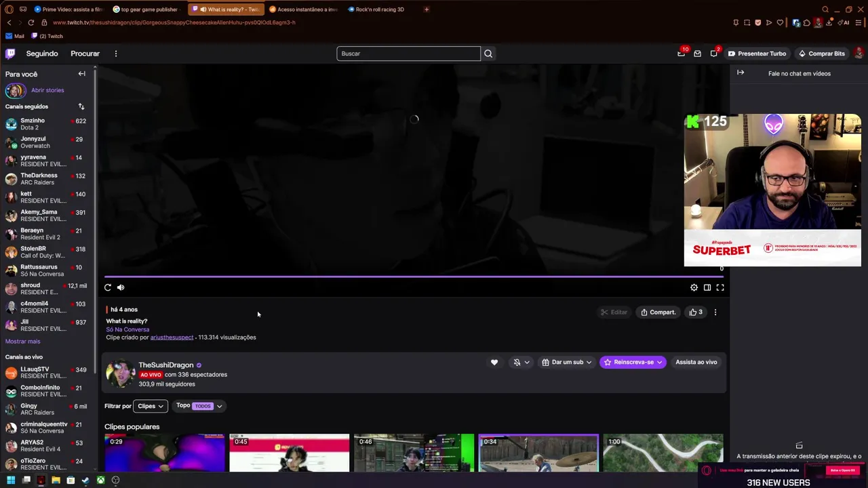This screenshot has height=488, width=868.
Task: Open the Twitch three-dot more menu beside Procurar
Action: click(116, 54)
